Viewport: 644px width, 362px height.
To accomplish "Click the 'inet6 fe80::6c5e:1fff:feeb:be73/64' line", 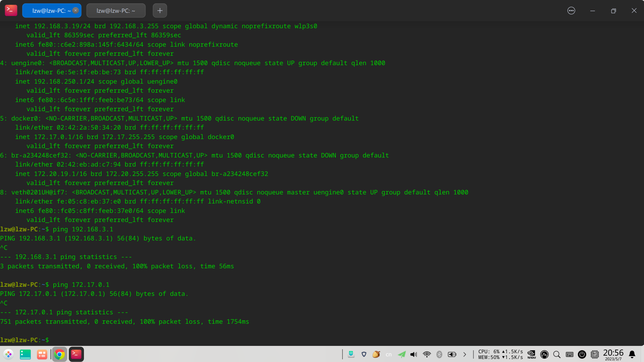I will (100, 100).
